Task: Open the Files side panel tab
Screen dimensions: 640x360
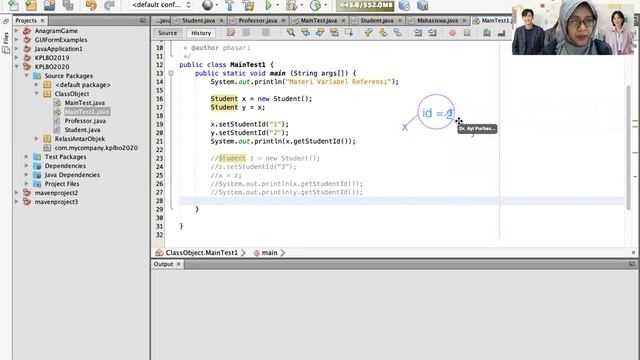Action: (6, 42)
